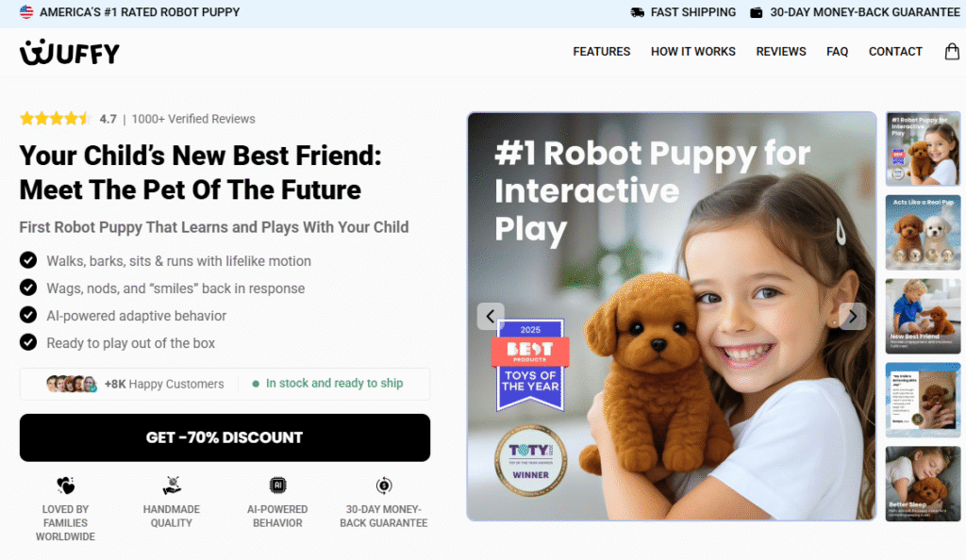Screen dimensions: 966x560
Task: Click the money-back guarantee wallet icon
Action: pos(756,12)
